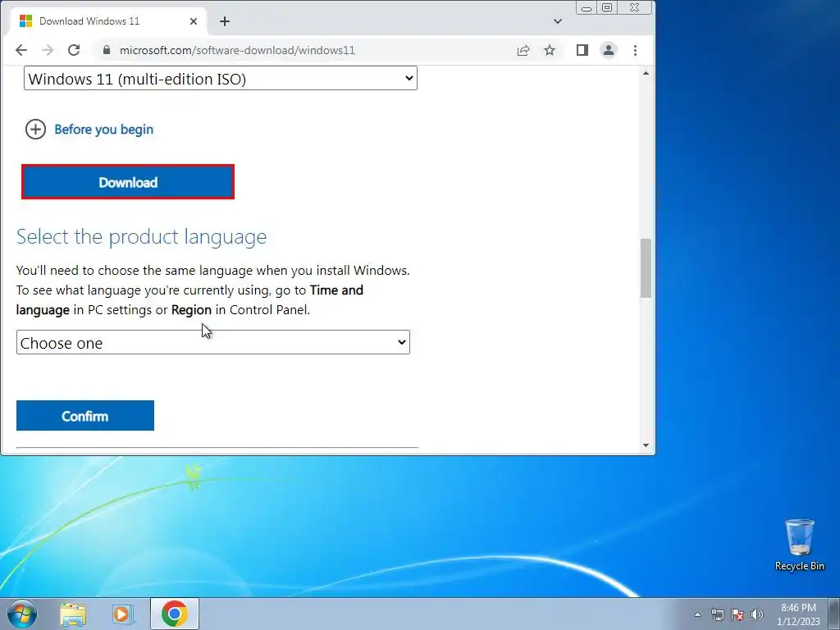This screenshot has width=840, height=630.
Task: Restore down the Chrome window
Action: point(607,7)
